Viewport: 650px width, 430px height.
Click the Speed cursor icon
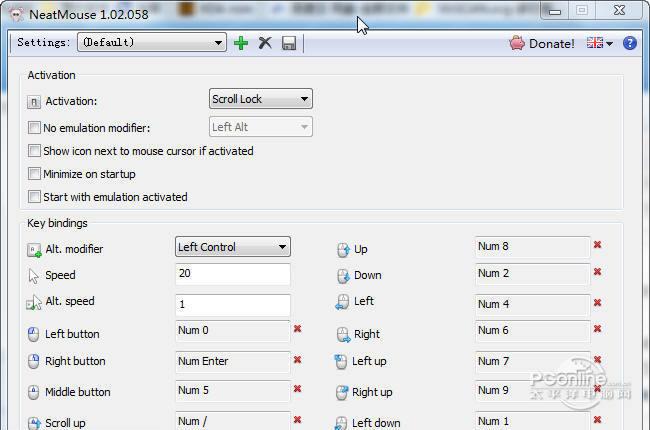pos(33,276)
